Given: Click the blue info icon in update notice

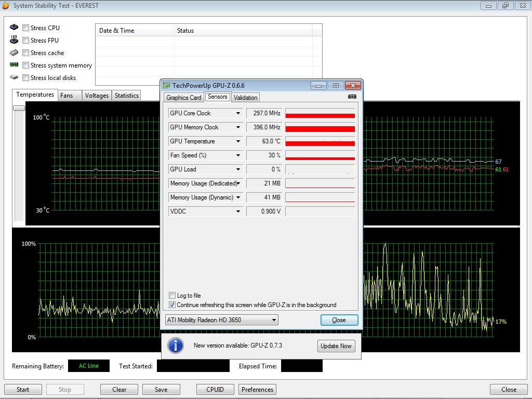Looking at the screenshot, I should [x=176, y=345].
